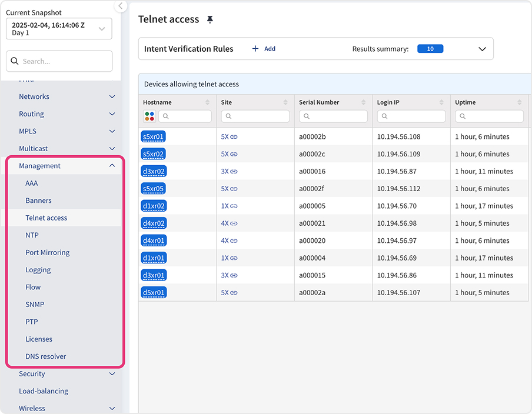Screen dimensions: 532x414
Task: Collapse the Management section
Action: click(112, 166)
